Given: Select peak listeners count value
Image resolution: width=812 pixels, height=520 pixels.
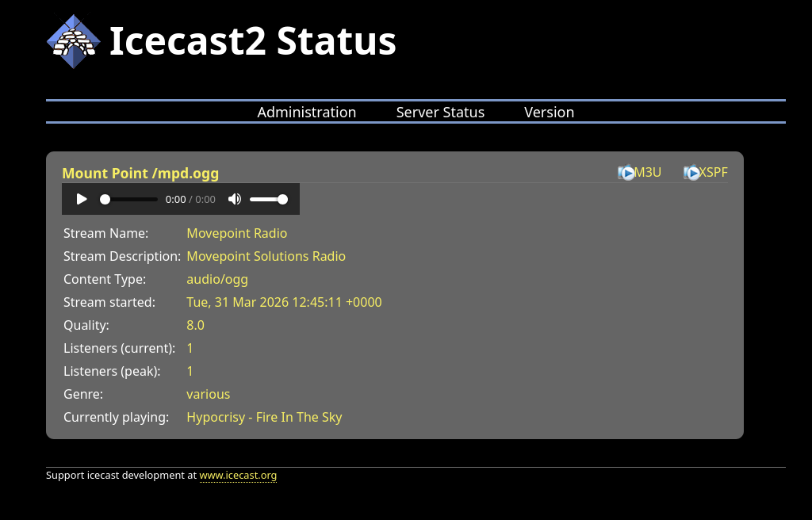Looking at the screenshot, I should [190, 371].
